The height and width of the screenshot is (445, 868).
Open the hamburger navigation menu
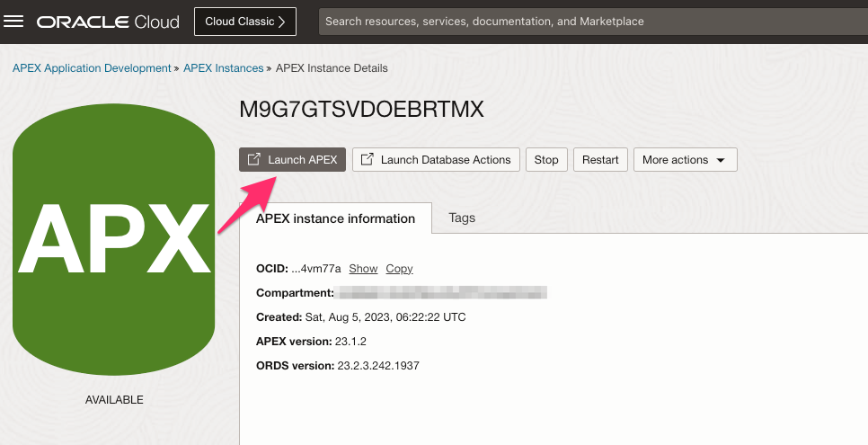click(14, 21)
